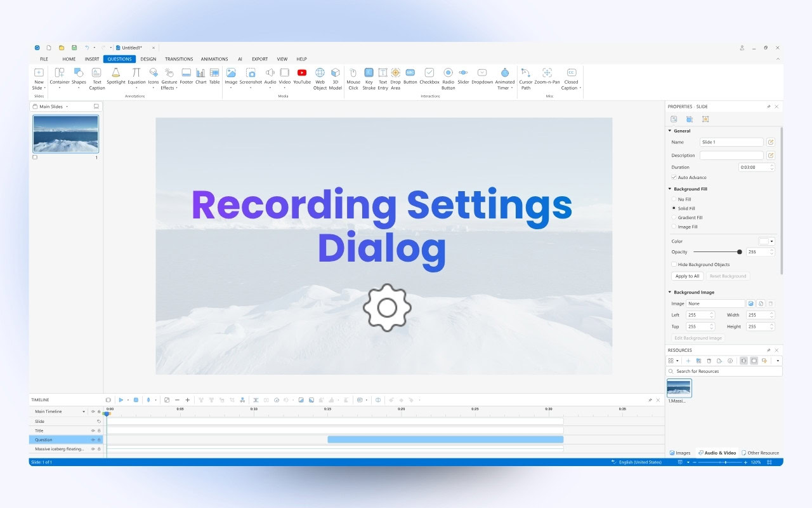Collapse the Background Image section

(669, 293)
